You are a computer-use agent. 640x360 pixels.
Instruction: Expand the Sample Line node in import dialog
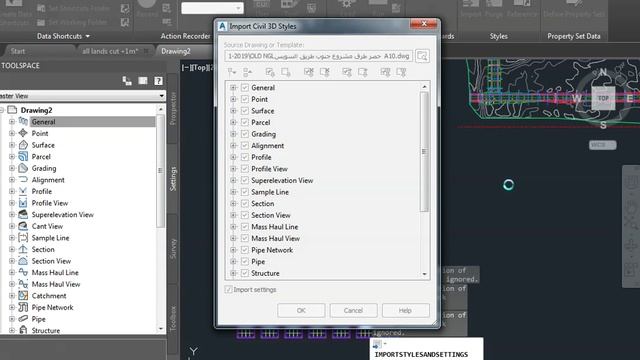click(x=233, y=192)
